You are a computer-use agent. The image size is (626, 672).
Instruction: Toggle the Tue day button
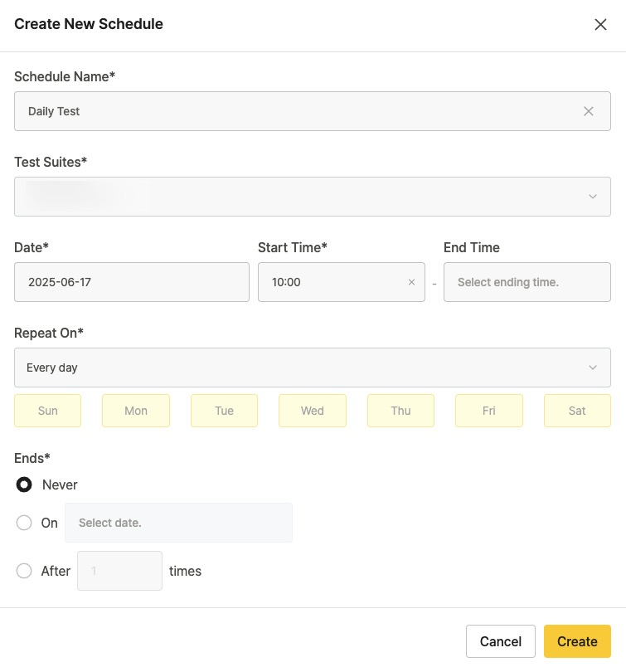pyautogui.click(x=224, y=411)
